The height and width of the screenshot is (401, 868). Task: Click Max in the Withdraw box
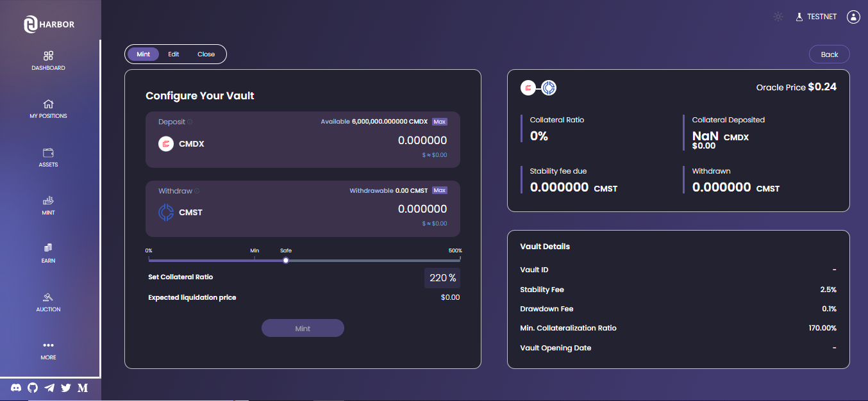tap(439, 190)
